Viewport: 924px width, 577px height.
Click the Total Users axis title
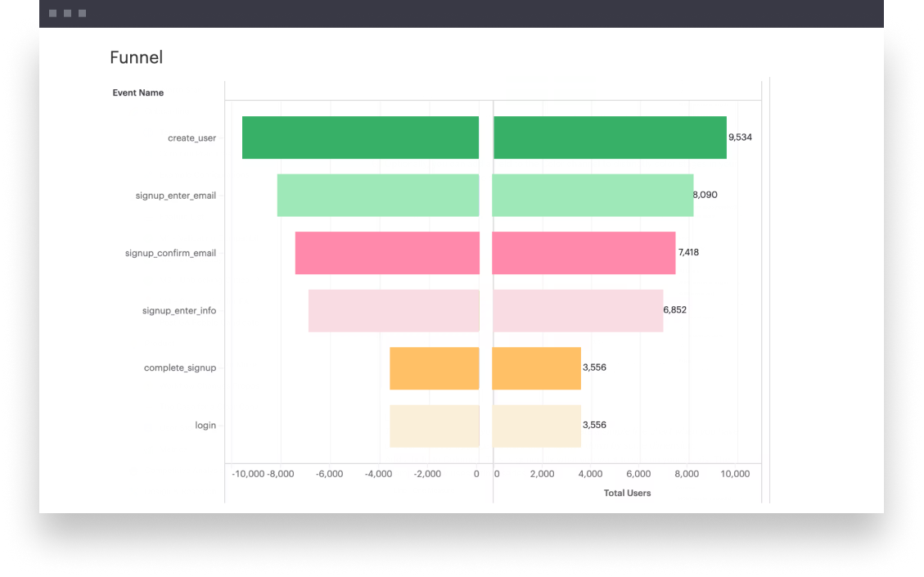coord(627,493)
